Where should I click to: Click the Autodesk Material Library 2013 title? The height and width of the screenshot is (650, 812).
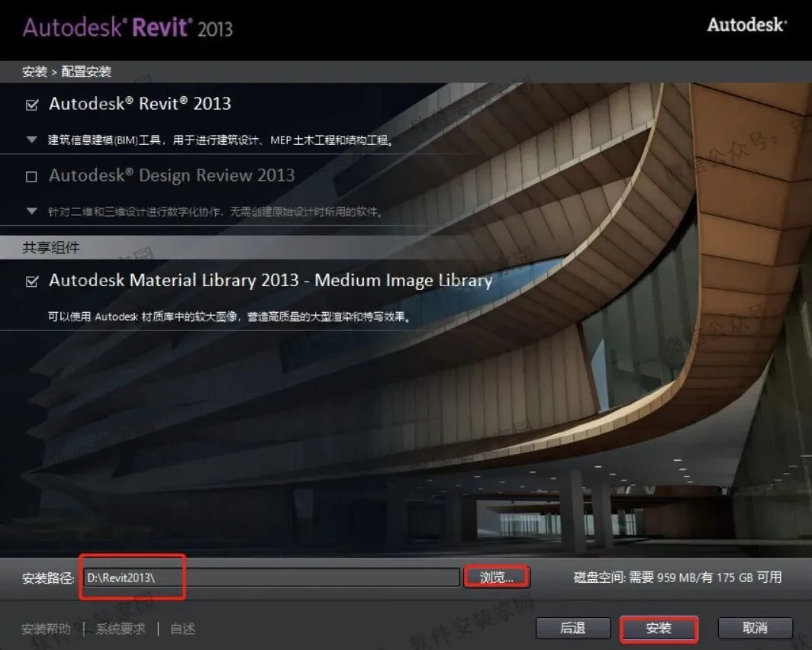(270, 280)
